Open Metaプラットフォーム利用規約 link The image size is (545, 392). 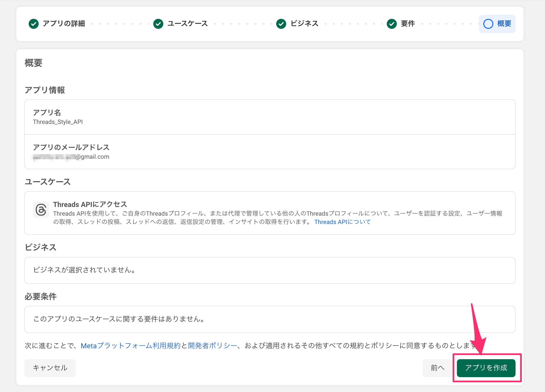130,346
